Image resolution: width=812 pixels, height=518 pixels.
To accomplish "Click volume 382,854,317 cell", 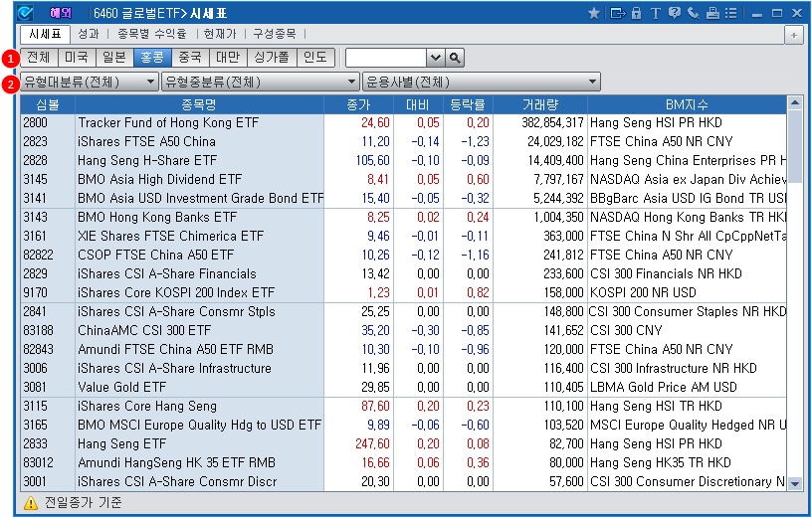I will click(x=540, y=122).
